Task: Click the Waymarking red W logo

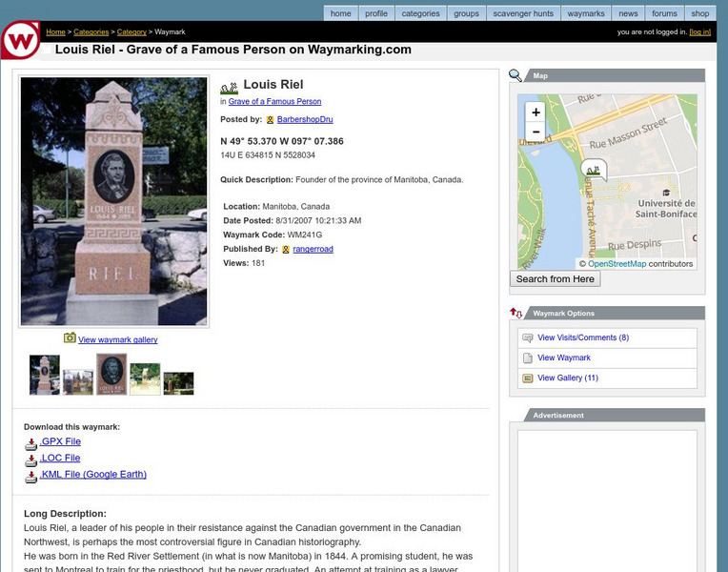Action: coord(20,39)
